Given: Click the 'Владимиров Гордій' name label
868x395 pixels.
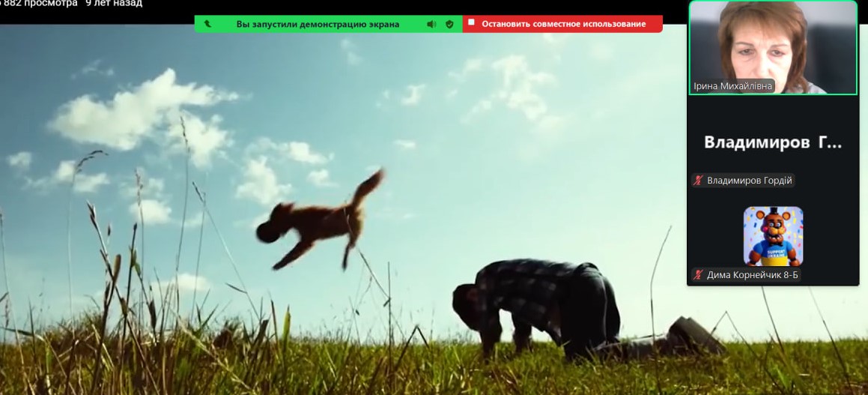Looking at the screenshot, I should (749, 181).
